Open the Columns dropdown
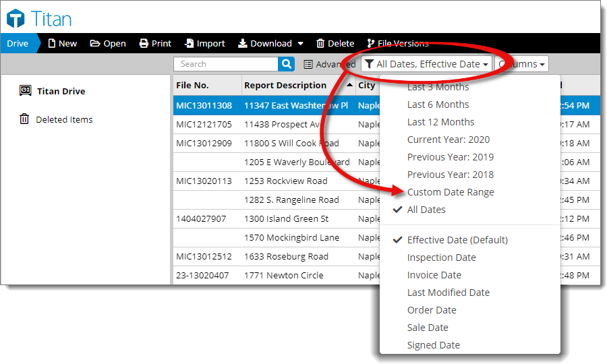The width and height of the screenshot is (607, 364). (521, 64)
